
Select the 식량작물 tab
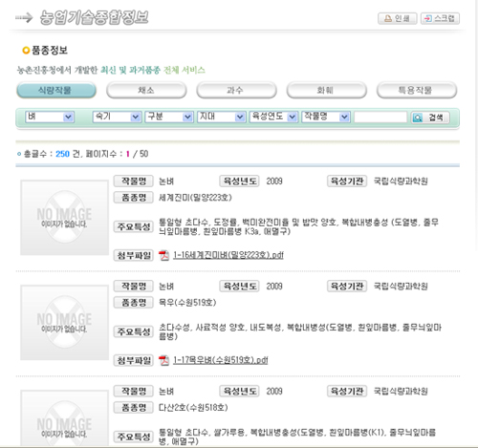click(x=56, y=90)
